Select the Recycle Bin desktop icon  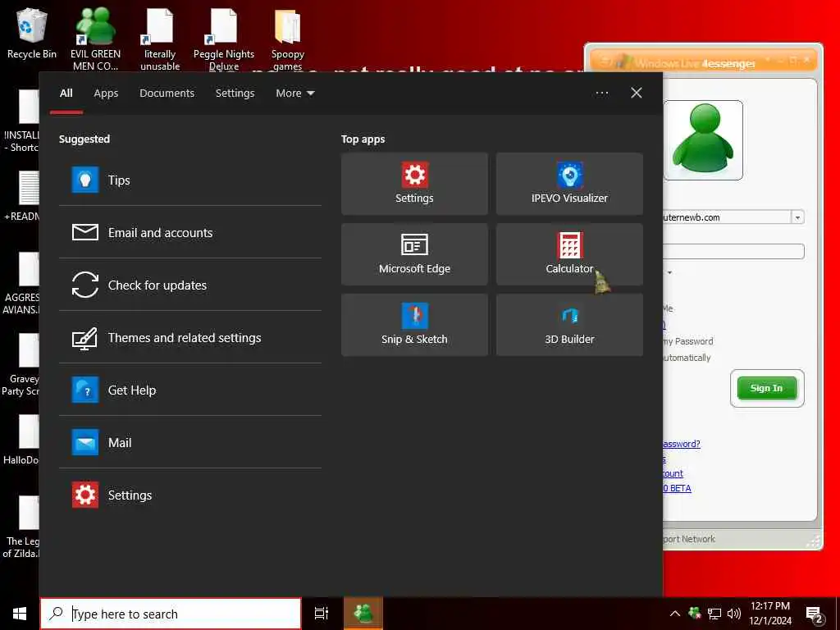[32, 34]
